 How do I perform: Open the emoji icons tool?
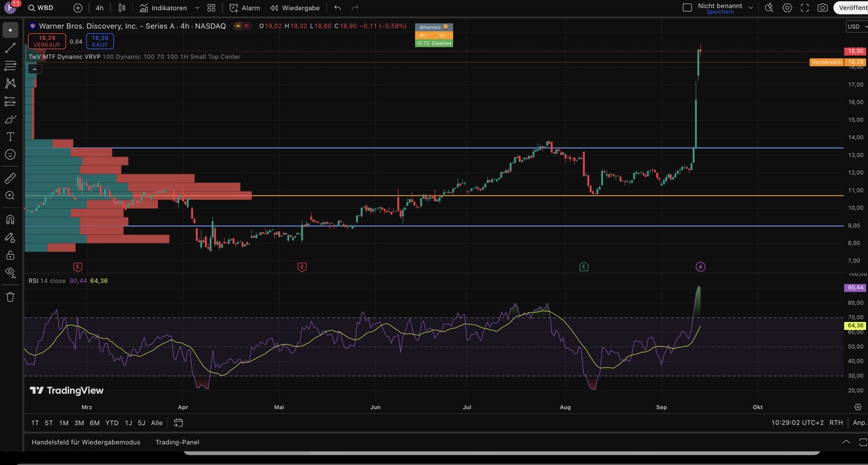10,155
